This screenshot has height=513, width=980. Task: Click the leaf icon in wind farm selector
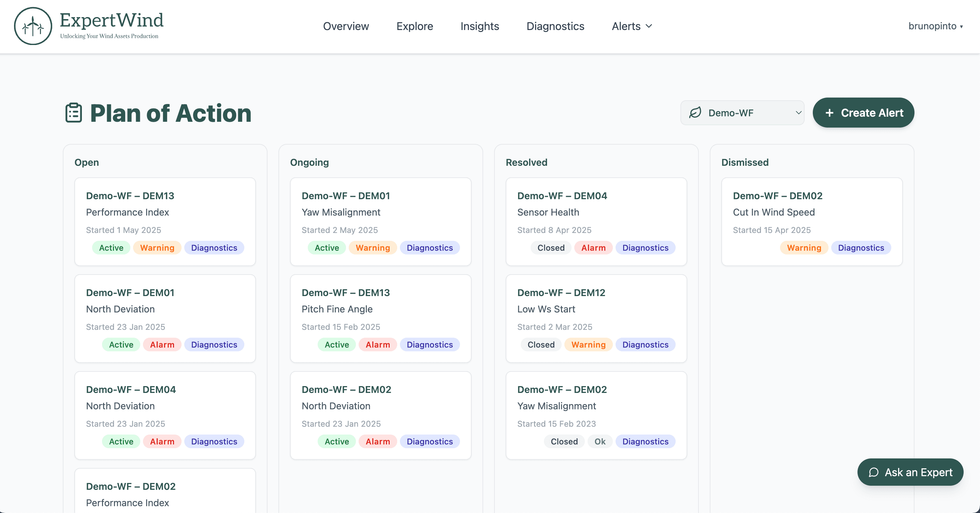pos(695,113)
